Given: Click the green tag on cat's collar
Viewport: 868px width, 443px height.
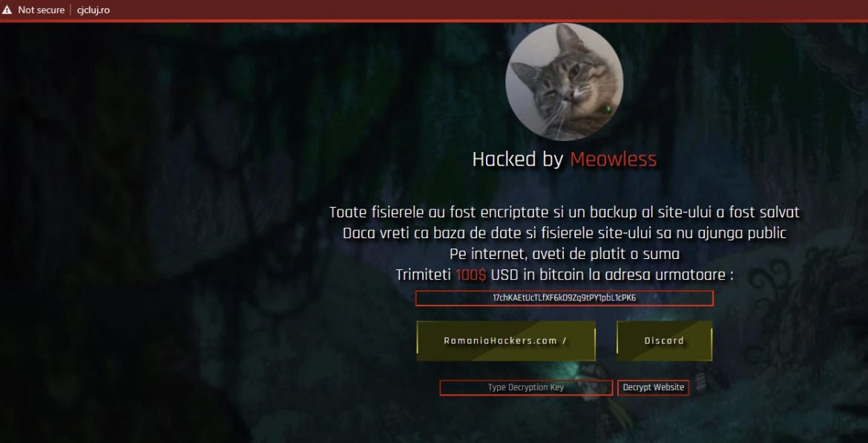Looking at the screenshot, I should tap(608, 110).
